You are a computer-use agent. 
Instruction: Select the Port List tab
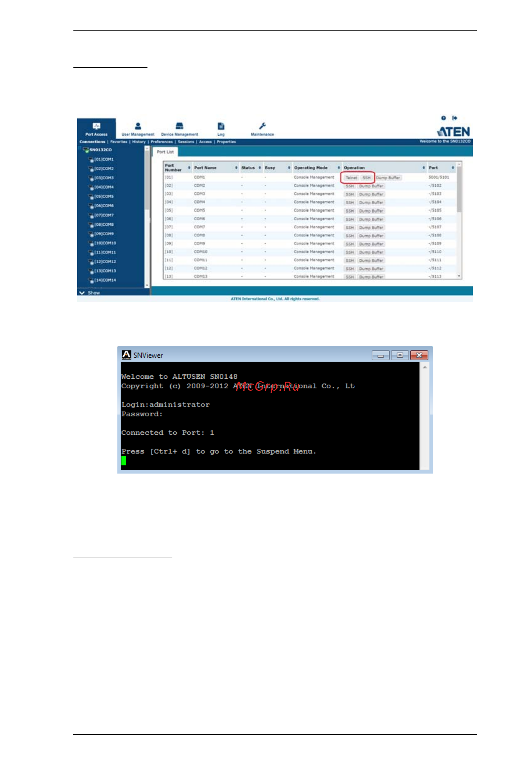[x=165, y=152]
